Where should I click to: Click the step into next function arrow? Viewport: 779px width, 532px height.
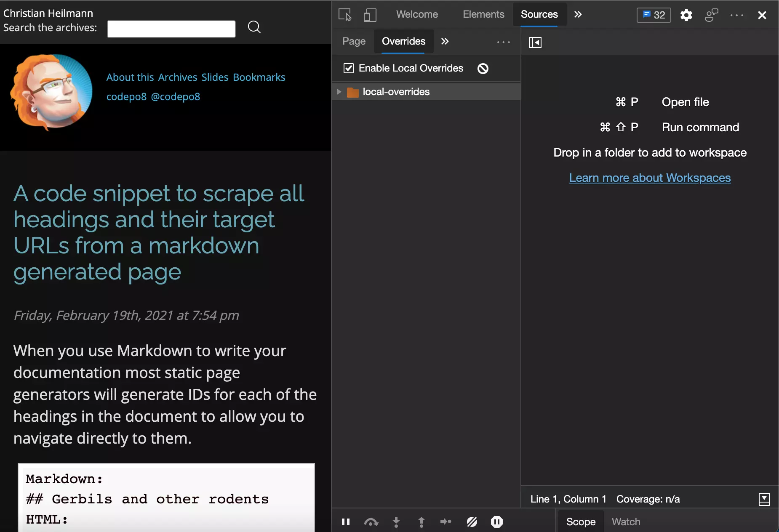pos(396,522)
